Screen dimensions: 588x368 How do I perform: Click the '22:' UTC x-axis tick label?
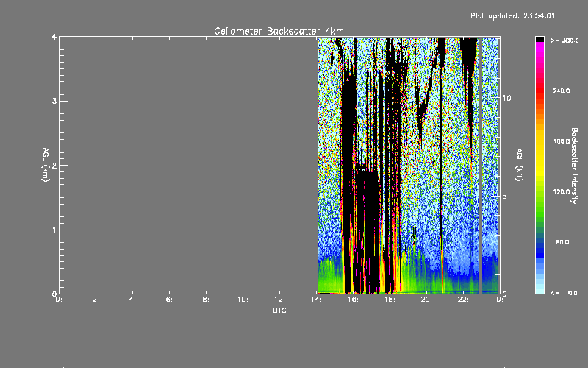click(x=463, y=300)
